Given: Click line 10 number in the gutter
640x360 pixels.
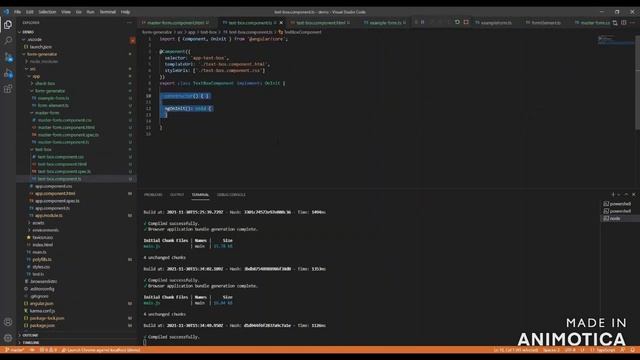Looking at the screenshot, I should pyautogui.click(x=149, y=96).
